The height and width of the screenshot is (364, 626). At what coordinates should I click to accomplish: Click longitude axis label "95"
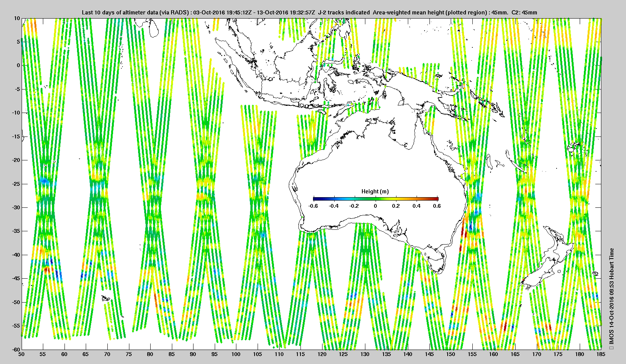[x=215, y=354]
